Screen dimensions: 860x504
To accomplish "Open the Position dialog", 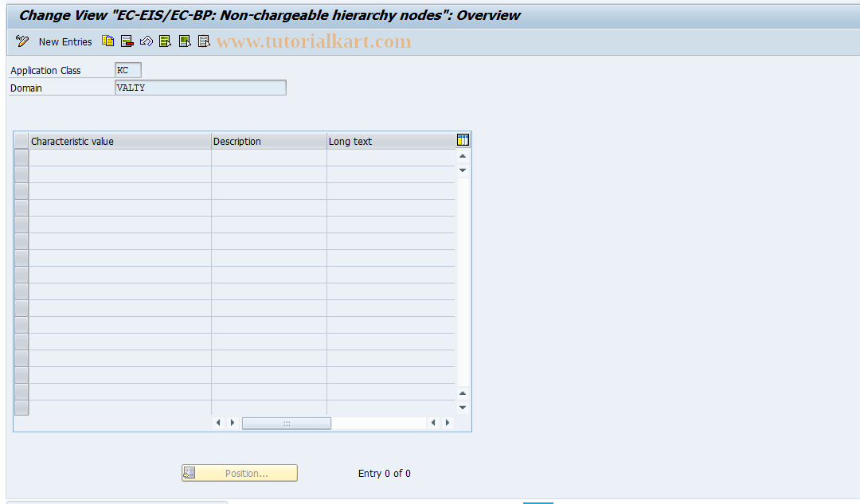I will pyautogui.click(x=239, y=472).
